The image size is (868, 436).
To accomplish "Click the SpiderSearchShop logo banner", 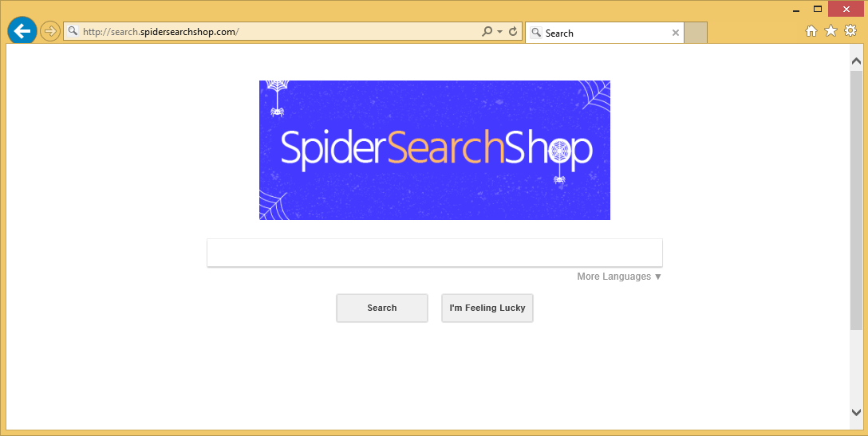I will (435, 150).
